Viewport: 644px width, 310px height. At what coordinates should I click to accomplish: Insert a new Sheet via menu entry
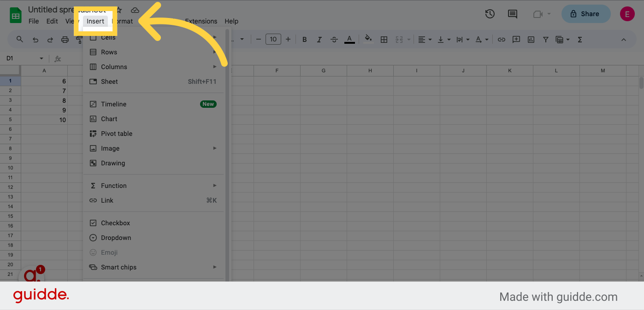coord(109,82)
